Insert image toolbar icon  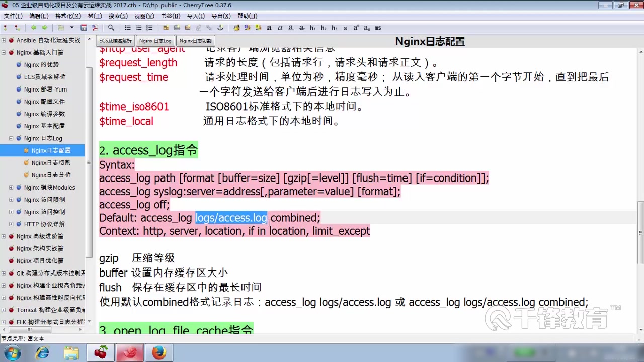pyautogui.click(x=166, y=28)
